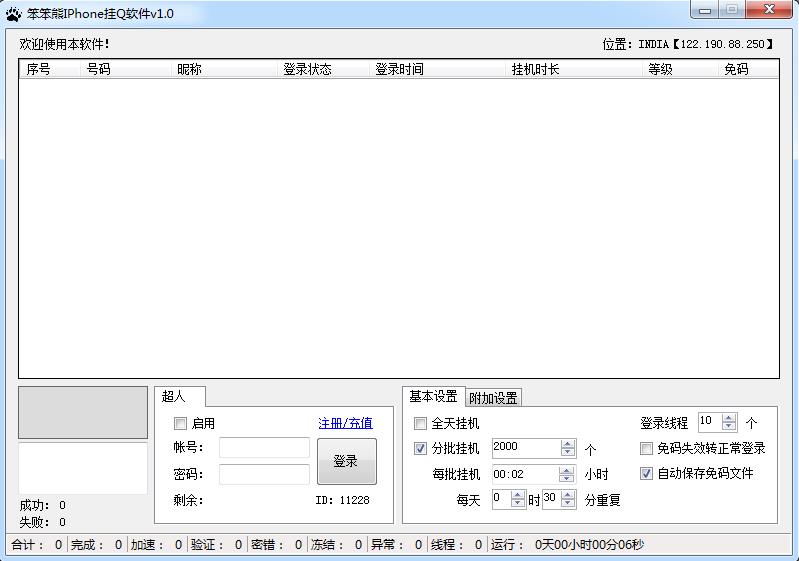Click the 欢迎使用本软件! text
The image size is (799, 561).
(64, 44)
